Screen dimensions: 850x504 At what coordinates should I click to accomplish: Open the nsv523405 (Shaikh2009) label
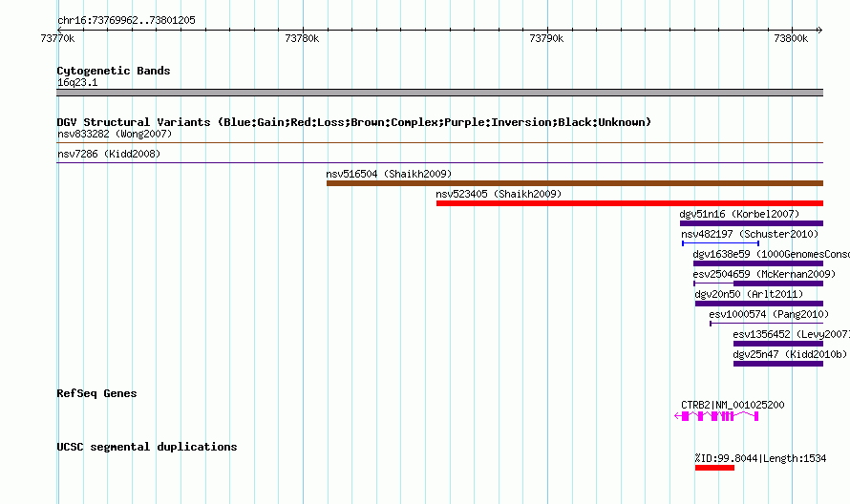coord(499,194)
